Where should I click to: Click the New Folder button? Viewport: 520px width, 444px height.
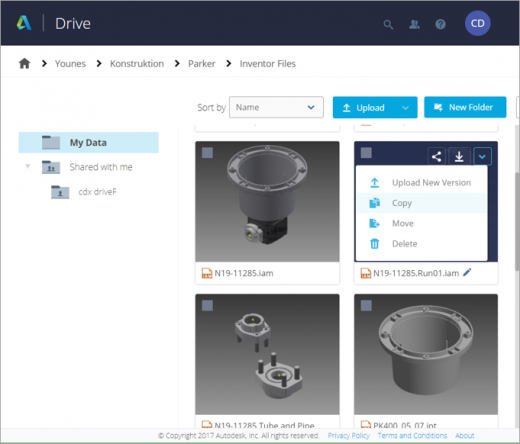coord(465,107)
